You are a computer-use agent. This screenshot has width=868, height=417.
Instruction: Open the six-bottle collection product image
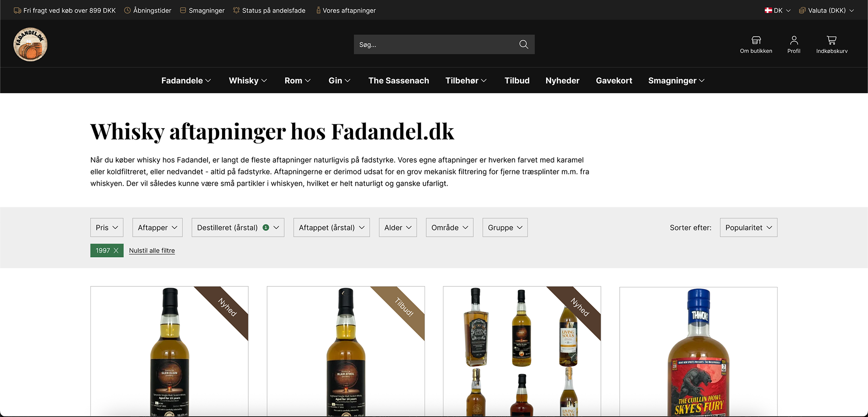click(522, 351)
